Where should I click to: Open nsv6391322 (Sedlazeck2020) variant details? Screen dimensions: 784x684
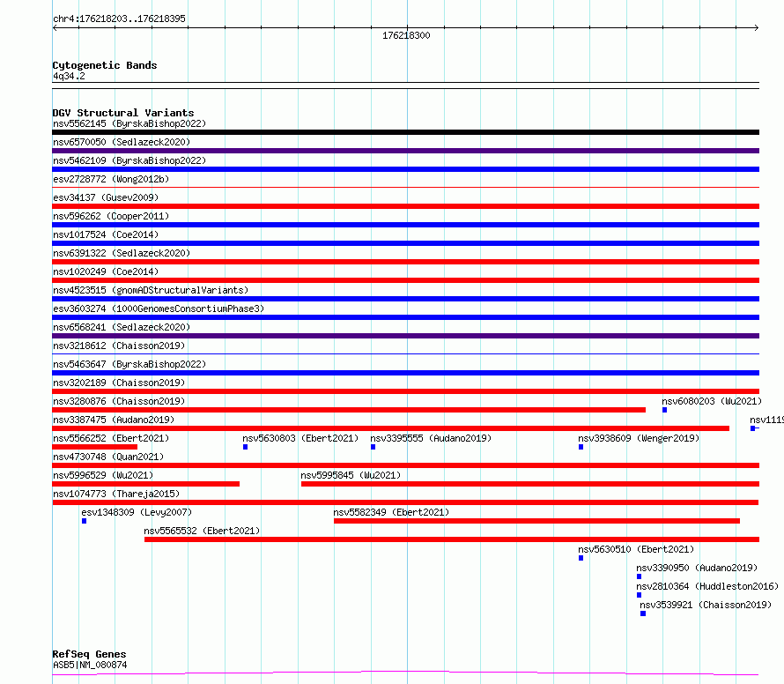click(122, 253)
